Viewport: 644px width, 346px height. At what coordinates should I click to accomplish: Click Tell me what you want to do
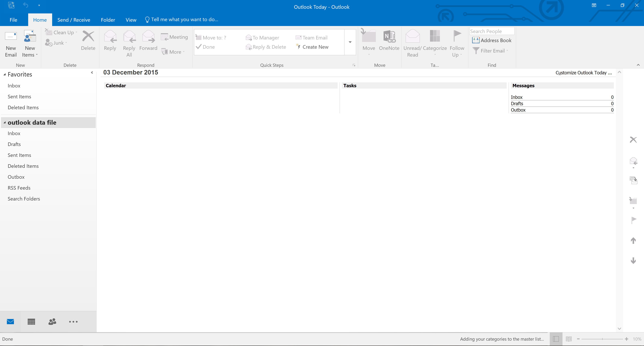click(181, 19)
